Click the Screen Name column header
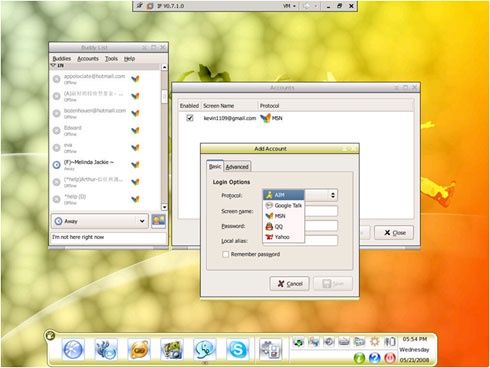Viewport: 490px width, 368px height. 230,106
